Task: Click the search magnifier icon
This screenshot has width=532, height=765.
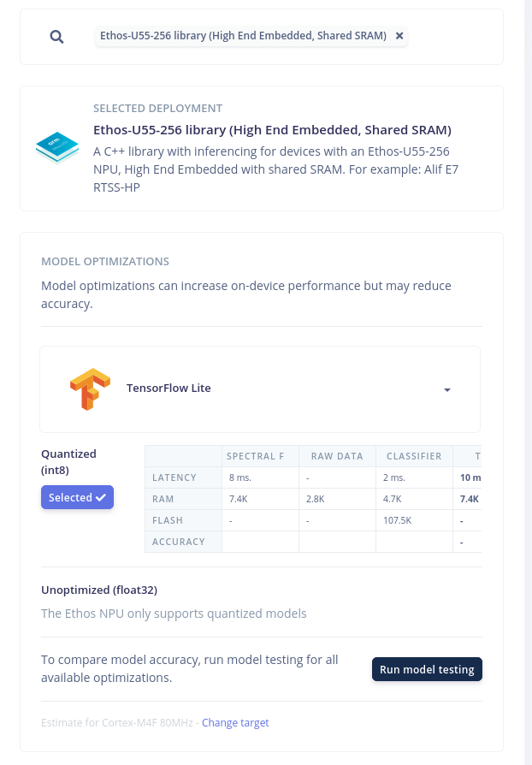Action: [x=56, y=37]
